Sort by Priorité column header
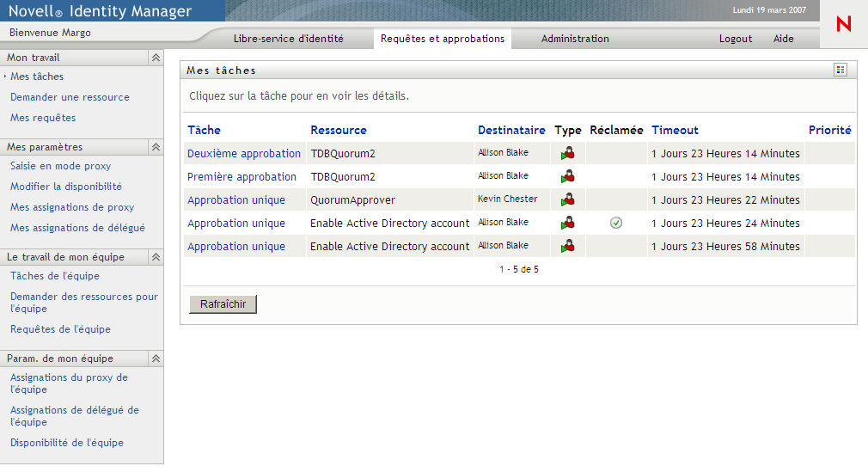 coord(830,130)
